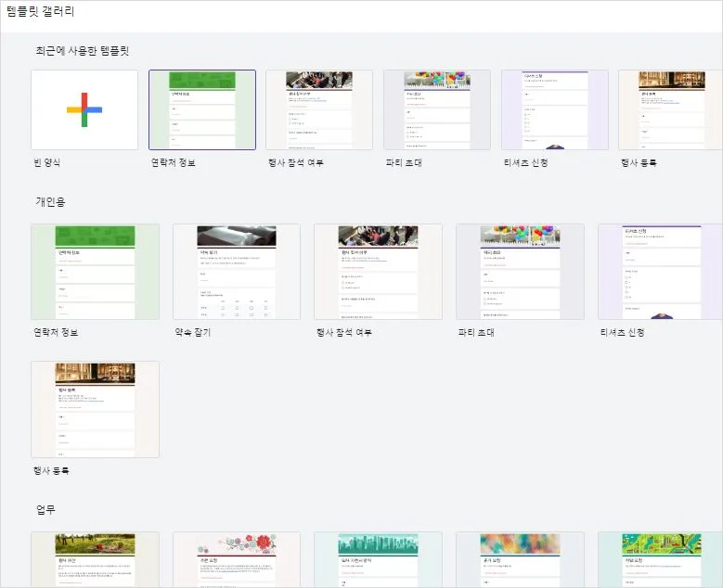Select the red floral template under 업무

pos(237,559)
